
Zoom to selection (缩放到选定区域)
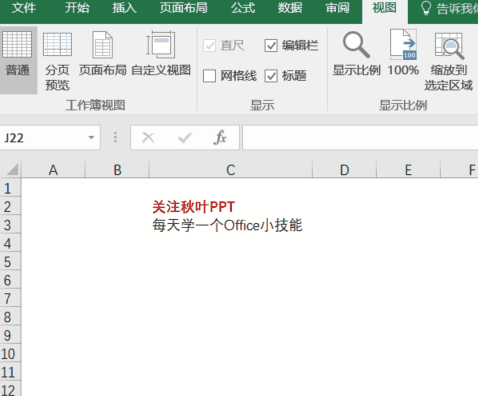tap(448, 61)
